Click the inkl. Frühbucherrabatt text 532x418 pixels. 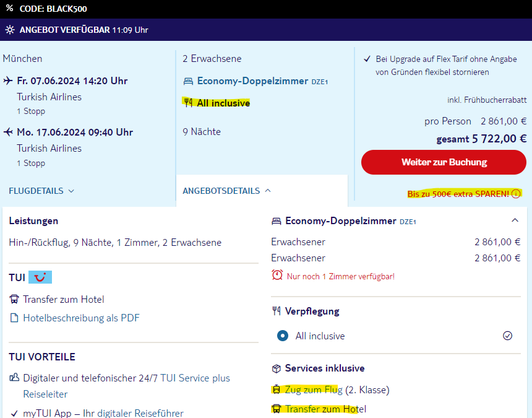487,100
